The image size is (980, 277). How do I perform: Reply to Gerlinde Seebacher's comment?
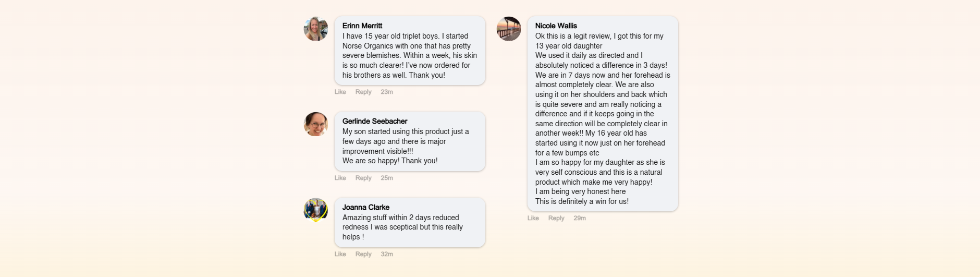pos(363,178)
